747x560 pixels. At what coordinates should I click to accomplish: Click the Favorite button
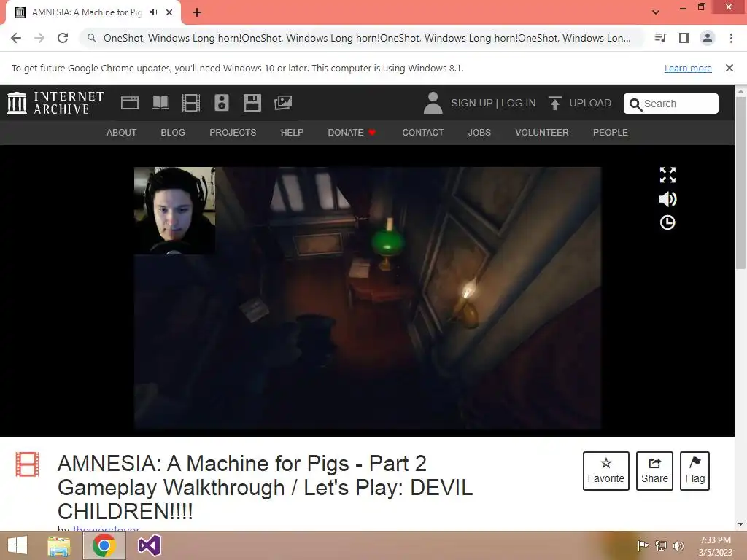click(606, 471)
